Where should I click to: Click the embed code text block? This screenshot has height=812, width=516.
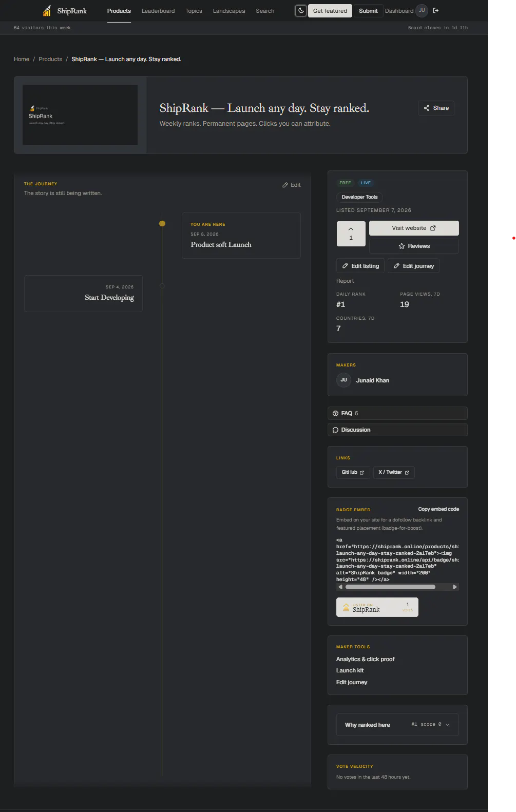[397, 559]
